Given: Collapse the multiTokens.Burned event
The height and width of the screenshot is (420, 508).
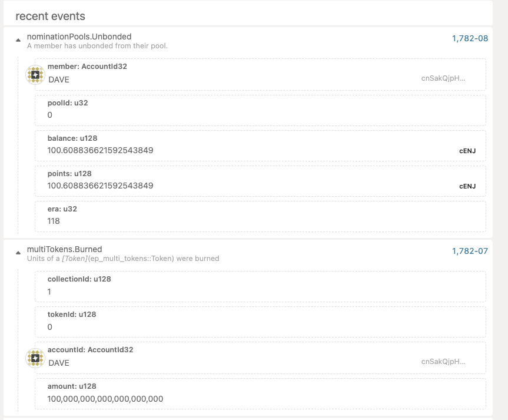Looking at the screenshot, I should (18, 253).
